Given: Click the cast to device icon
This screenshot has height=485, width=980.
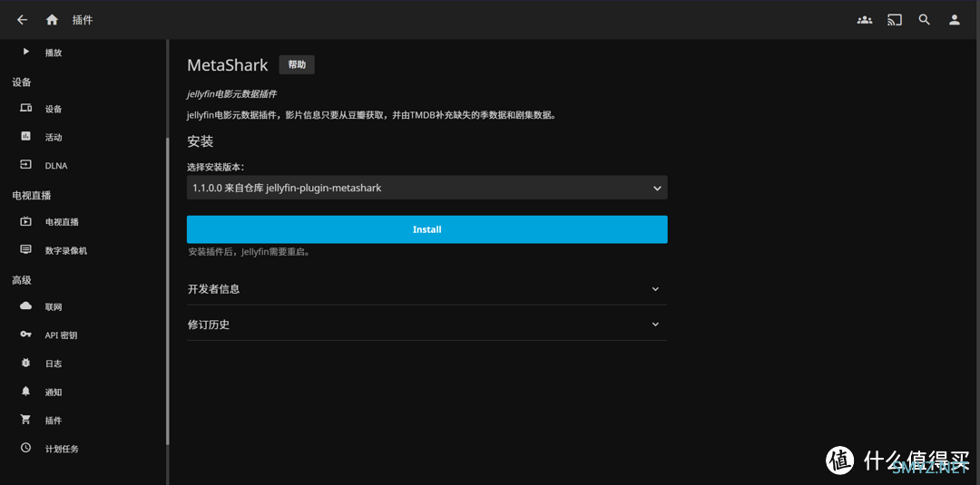Looking at the screenshot, I should [x=895, y=20].
